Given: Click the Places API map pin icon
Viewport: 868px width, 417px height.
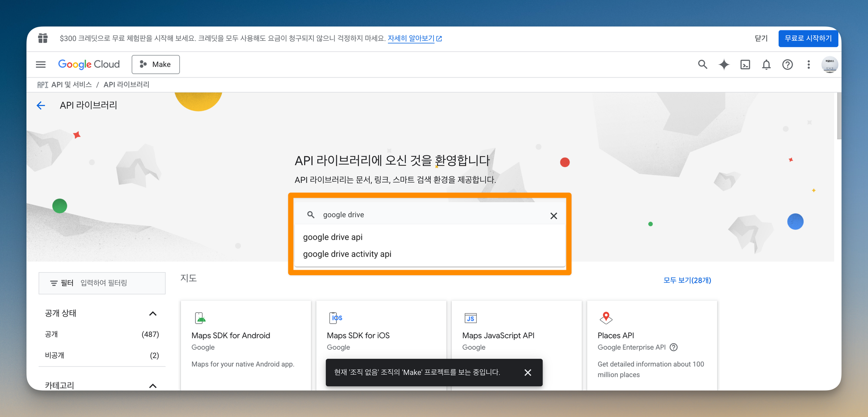Looking at the screenshot, I should (x=606, y=318).
